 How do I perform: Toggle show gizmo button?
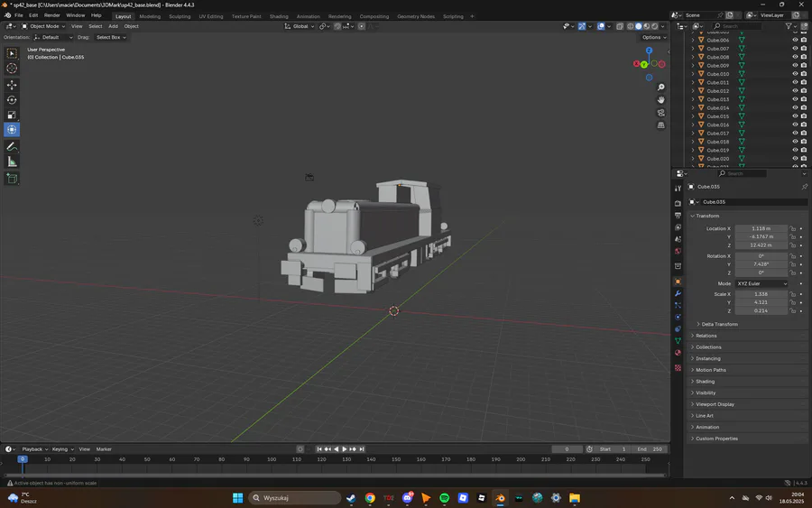[x=582, y=26]
